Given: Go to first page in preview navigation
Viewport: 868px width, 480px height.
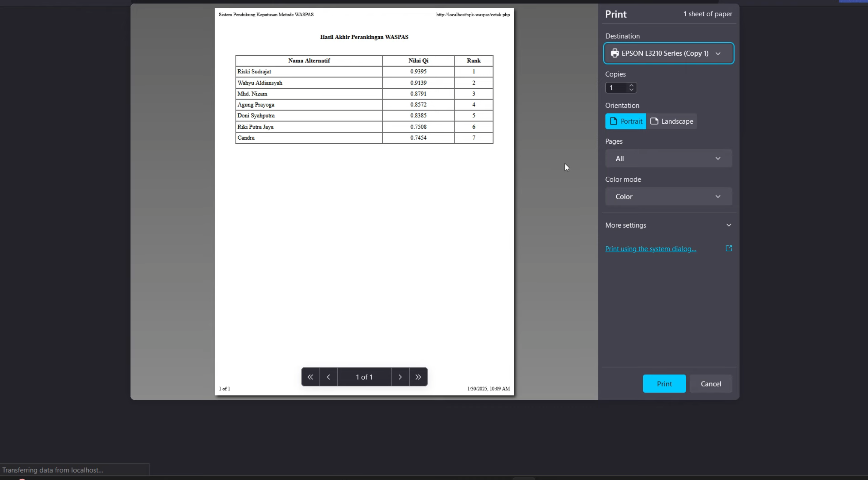Looking at the screenshot, I should pos(310,377).
